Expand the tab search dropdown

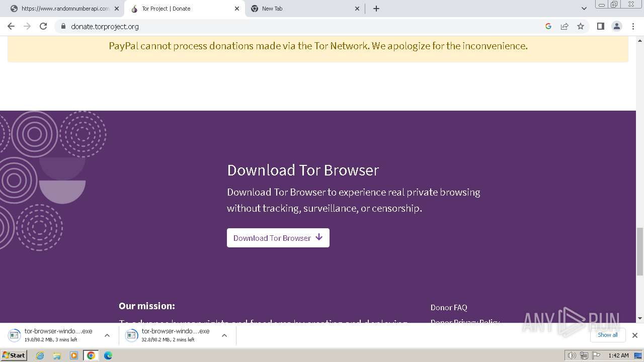tap(584, 9)
